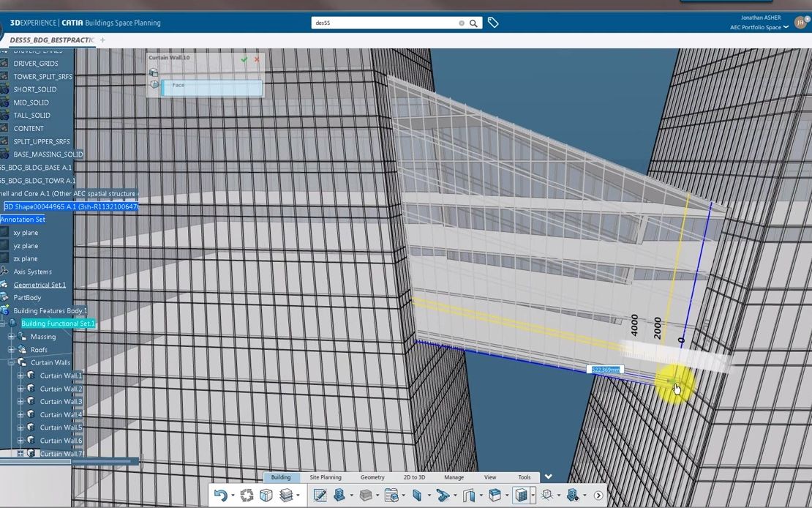The height and width of the screenshot is (508, 812).
Task: Switch to the 2D to 3D tab
Action: [x=414, y=477]
